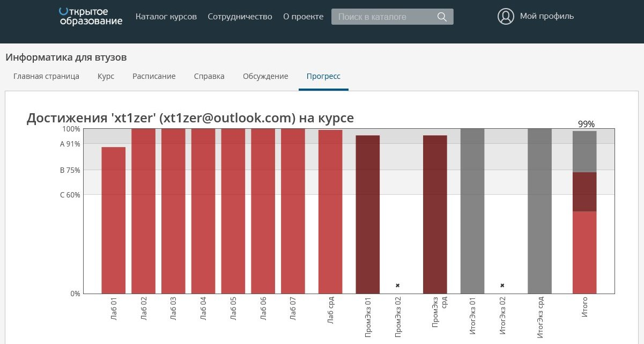
Task: Select the Обсуждение tab
Action: pyautogui.click(x=265, y=76)
